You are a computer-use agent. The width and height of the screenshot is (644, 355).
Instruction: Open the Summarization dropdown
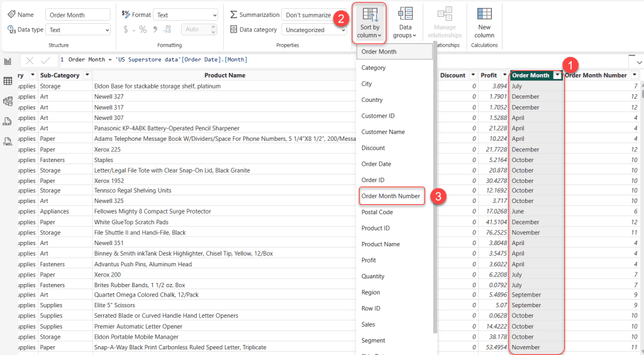(314, 15)
